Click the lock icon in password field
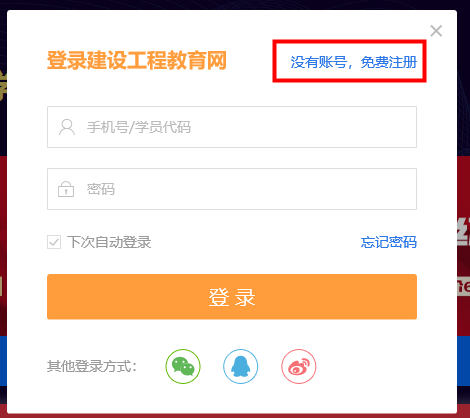The height and width of the screenshot is (418, 470). [66, 189]
